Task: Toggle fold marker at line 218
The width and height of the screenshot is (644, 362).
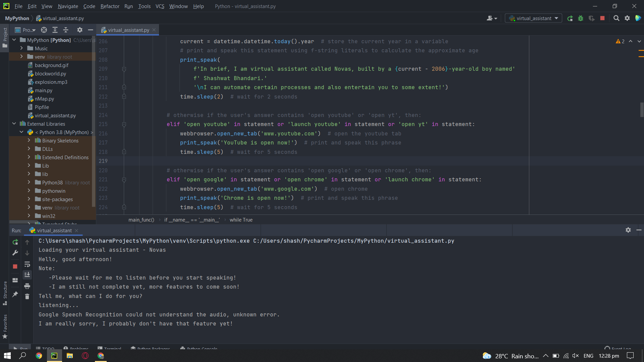Action: click(124, 152)
